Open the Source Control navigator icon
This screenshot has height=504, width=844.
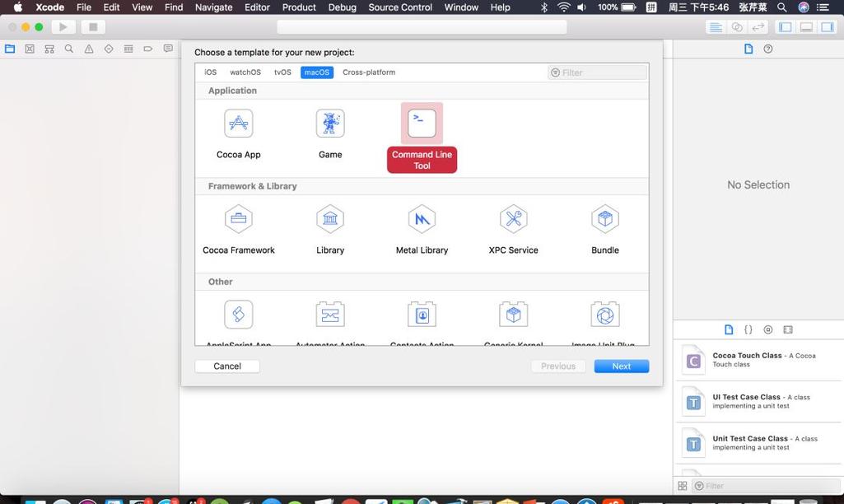pos(30,49)
